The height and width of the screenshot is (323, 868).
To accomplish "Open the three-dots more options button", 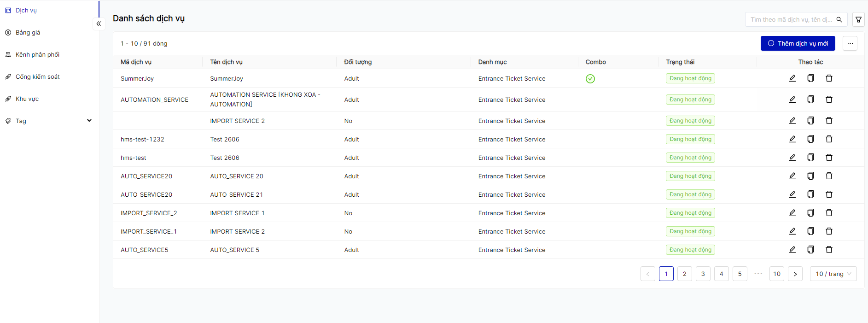I will point(850,43).
